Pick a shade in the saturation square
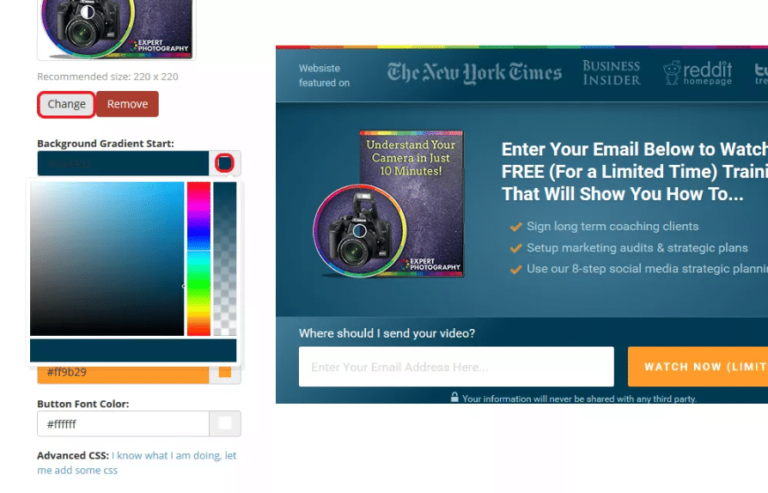 tap(107, 258)
